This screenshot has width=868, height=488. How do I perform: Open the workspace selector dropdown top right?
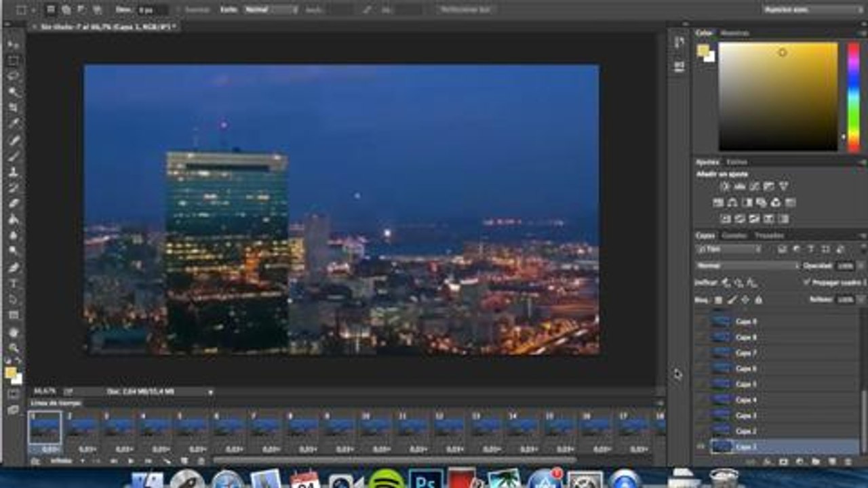[x=812, y=10]
